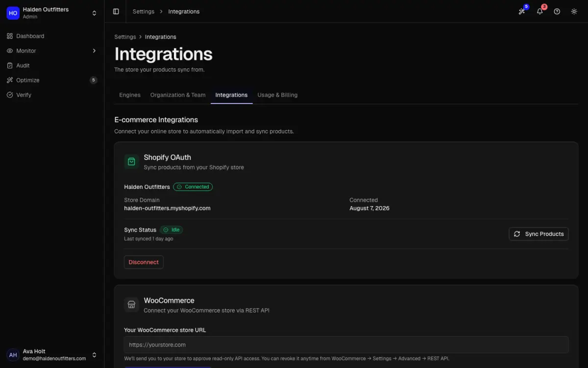Click Integrations in the page breadcrumb
The image size is (588, 368).
pyautogui.click(x=160, y=37)
